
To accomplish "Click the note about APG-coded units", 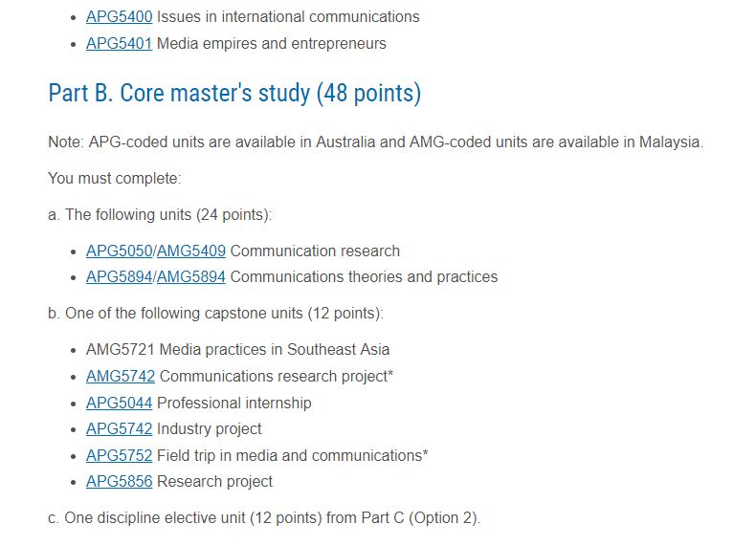I will (375, 142).
